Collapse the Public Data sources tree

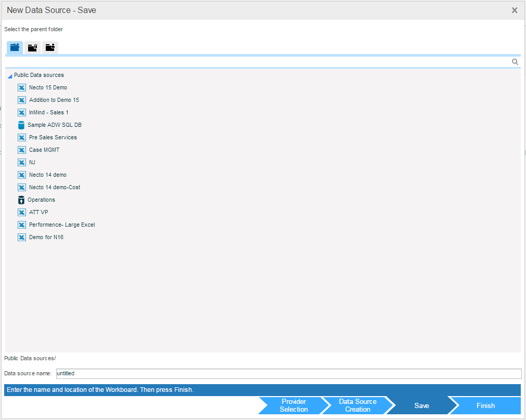10,76
